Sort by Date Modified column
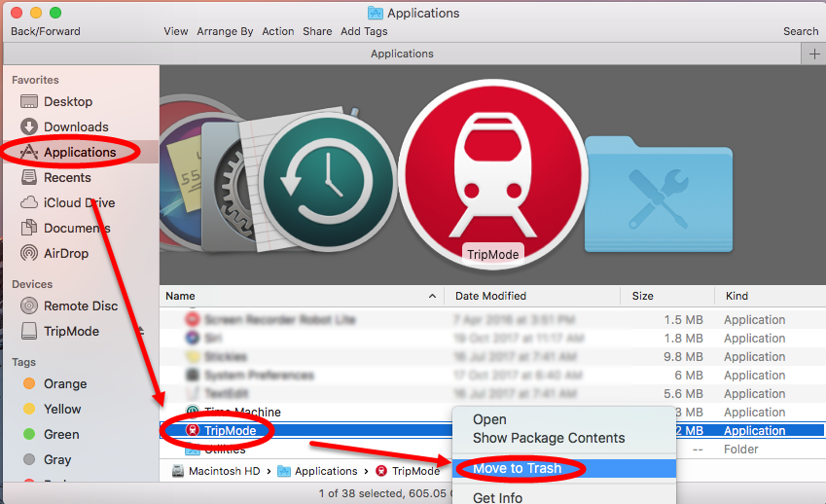The height and width of the screenshot is (504, 826). pyautogui.click(x=490, y=296)
